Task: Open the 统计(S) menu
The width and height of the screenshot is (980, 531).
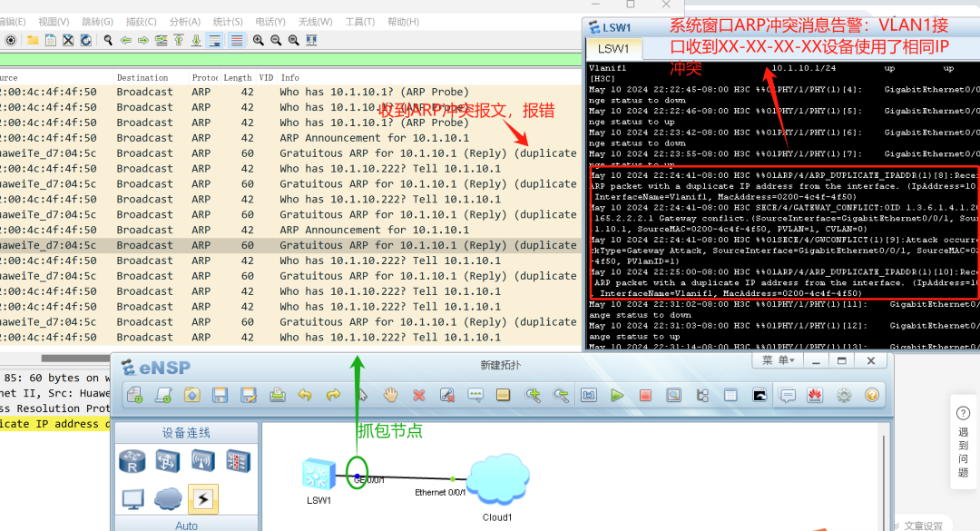Action: (x=228, y=22)
